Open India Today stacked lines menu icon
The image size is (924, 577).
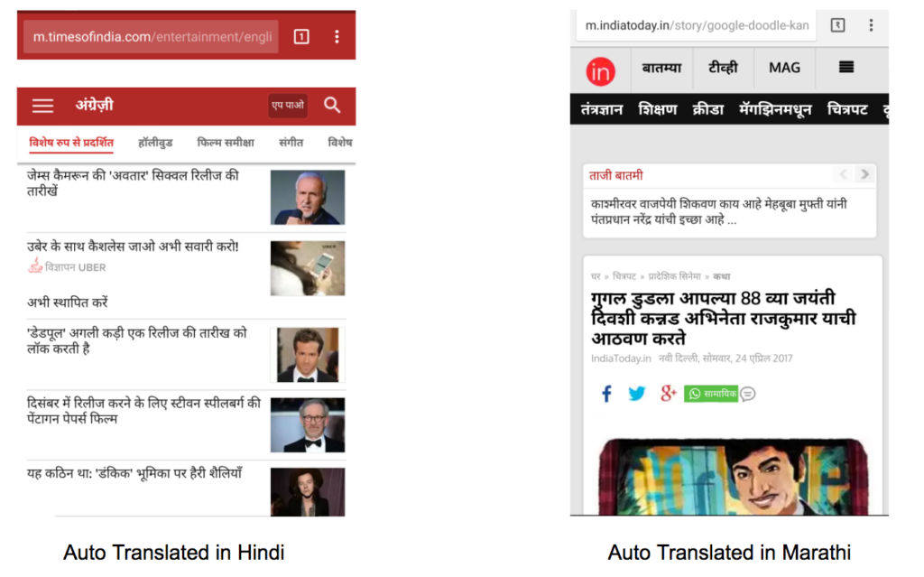click(x=846, y=67)
